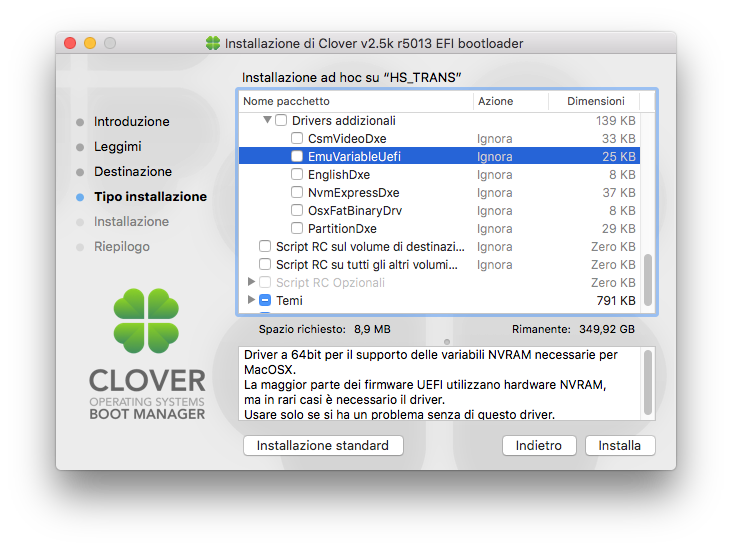Click the Rimanente 349,92 GB value
The image size is (732, 550).
(x=607, y=329)
